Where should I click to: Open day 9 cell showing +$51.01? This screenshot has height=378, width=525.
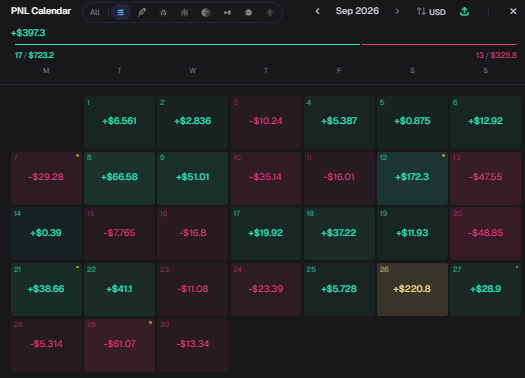click(193, 178)
